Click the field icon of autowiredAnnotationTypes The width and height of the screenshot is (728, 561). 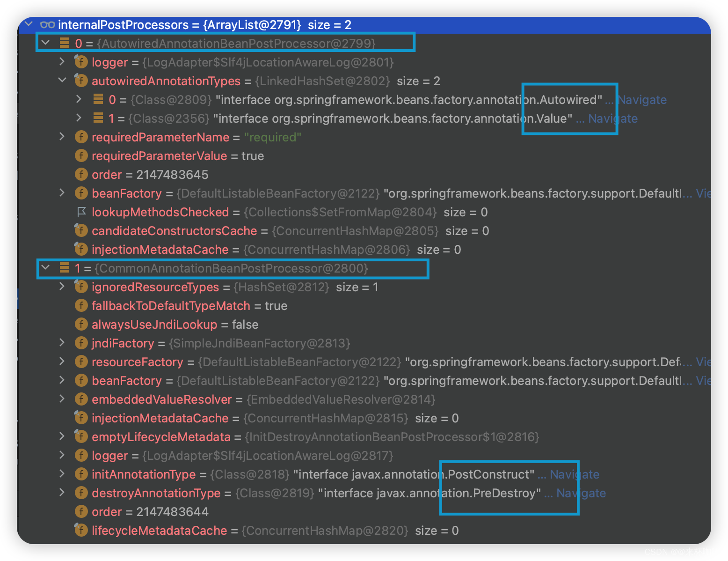click(81, 81)
